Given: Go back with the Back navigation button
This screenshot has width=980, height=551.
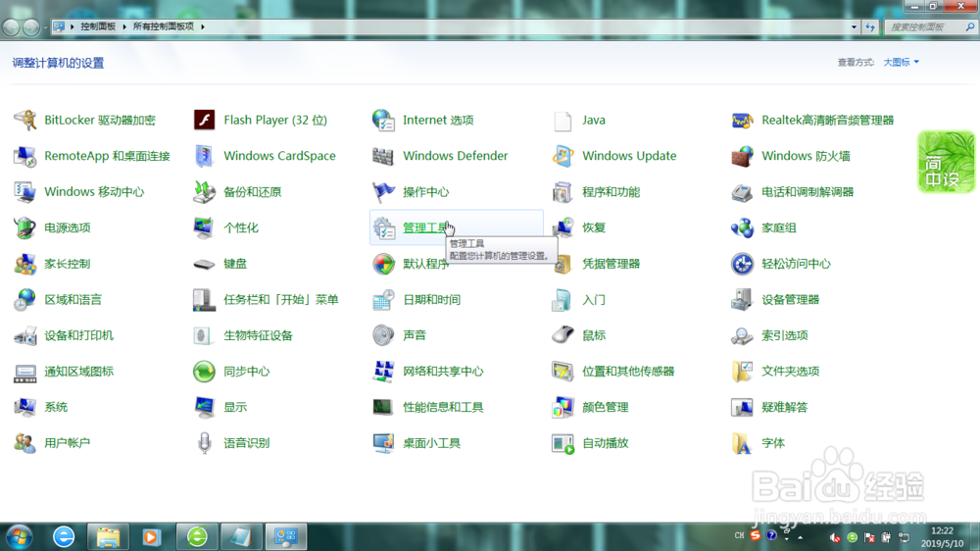Looking at the screenshot, I should click(11, 26).
